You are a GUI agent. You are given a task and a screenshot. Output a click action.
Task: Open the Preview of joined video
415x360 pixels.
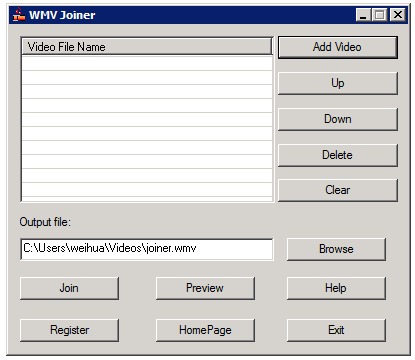pos(205,288)
